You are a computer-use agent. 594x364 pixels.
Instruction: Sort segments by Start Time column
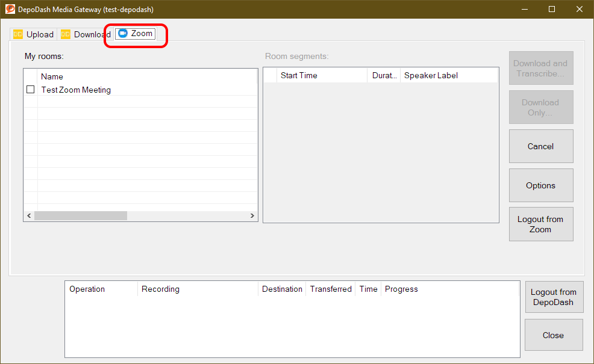point(322,75)
